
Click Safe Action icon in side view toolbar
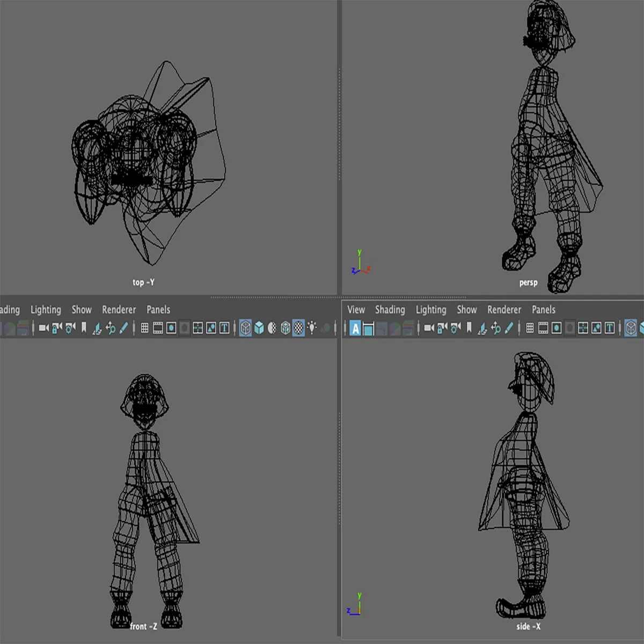(596, 327)
